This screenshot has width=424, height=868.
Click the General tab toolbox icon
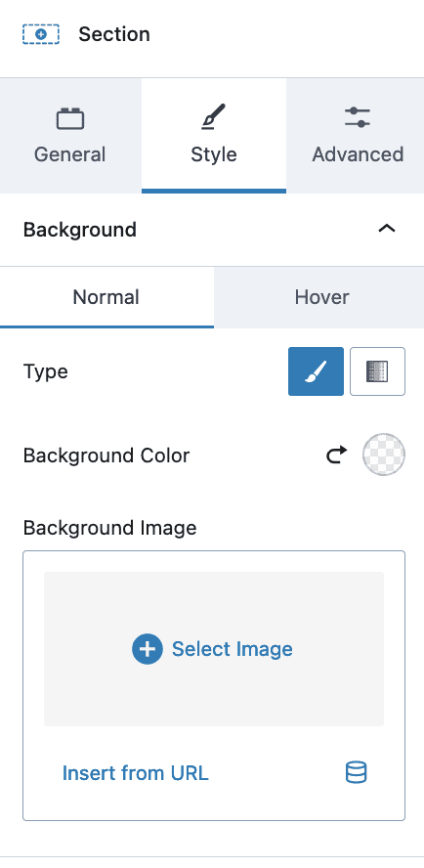(x=70, y=119)
